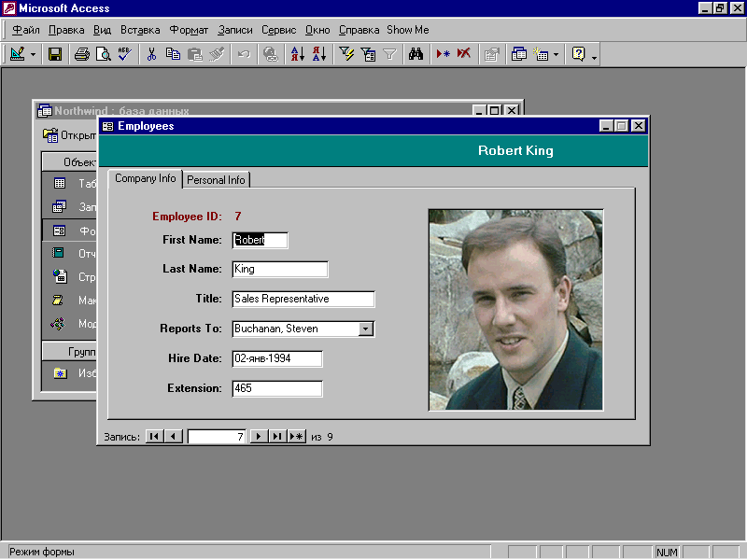
Task: Click the First Name field containing Robert
Action: (261, 240)
